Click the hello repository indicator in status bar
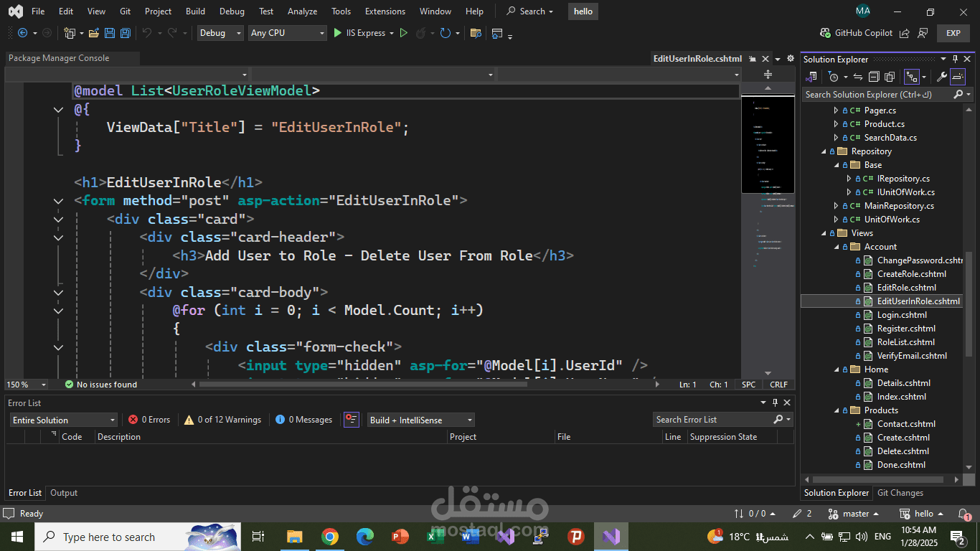The image size is (980, 551). coord(923,514)
